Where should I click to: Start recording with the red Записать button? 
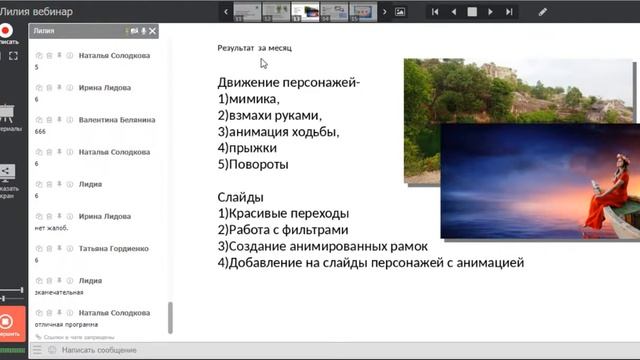pyautogui.click(x=6, y=31)
